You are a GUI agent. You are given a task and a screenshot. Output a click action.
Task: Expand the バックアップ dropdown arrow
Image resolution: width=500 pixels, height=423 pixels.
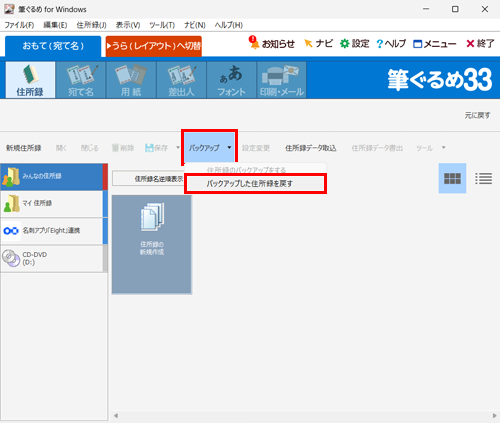coord(229,148)
